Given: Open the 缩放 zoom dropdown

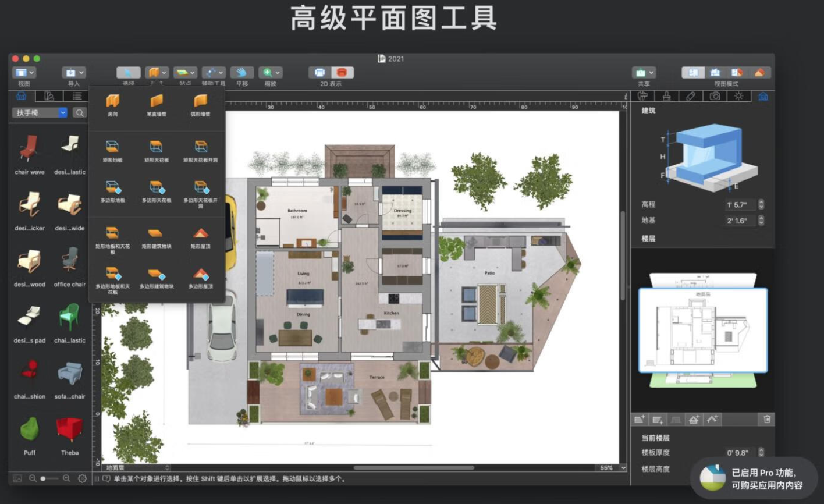Looking at the screenshot, I should pyautogui.click(x=271, y=72).
